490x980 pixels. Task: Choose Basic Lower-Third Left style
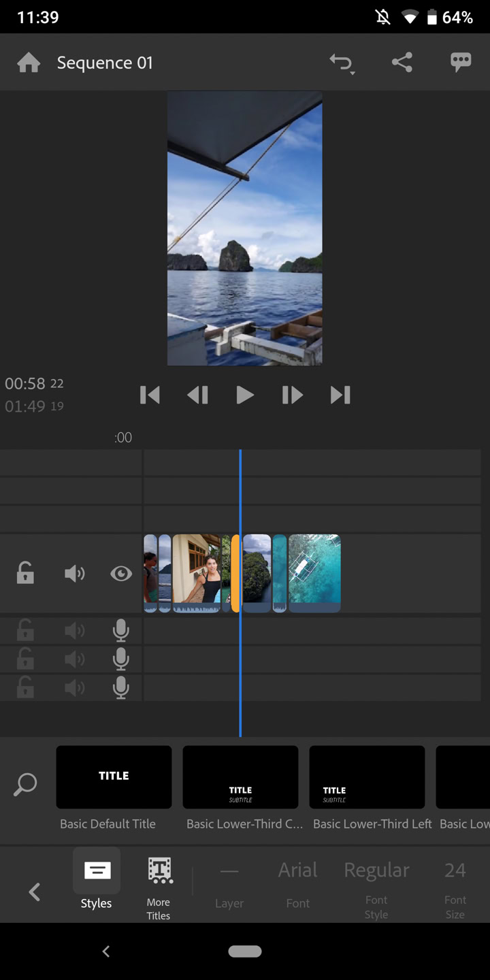367,777
